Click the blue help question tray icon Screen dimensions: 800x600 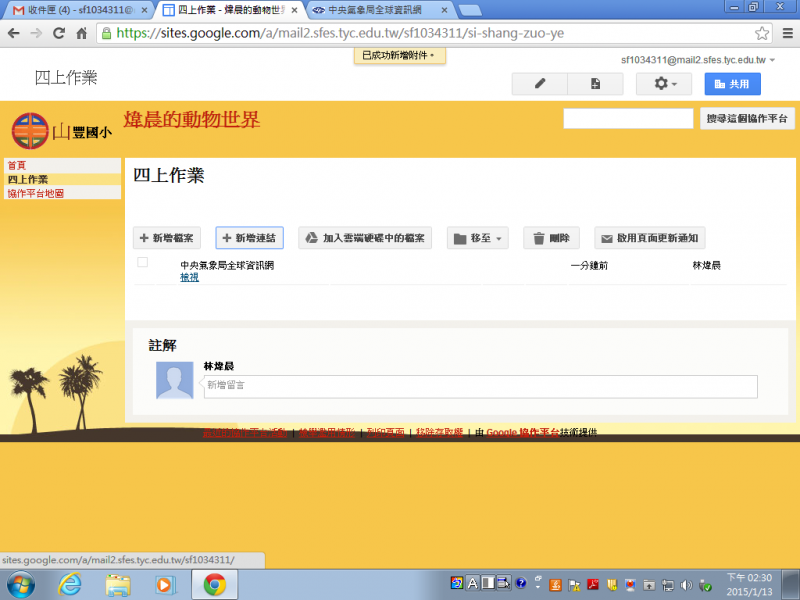point(520,583)
